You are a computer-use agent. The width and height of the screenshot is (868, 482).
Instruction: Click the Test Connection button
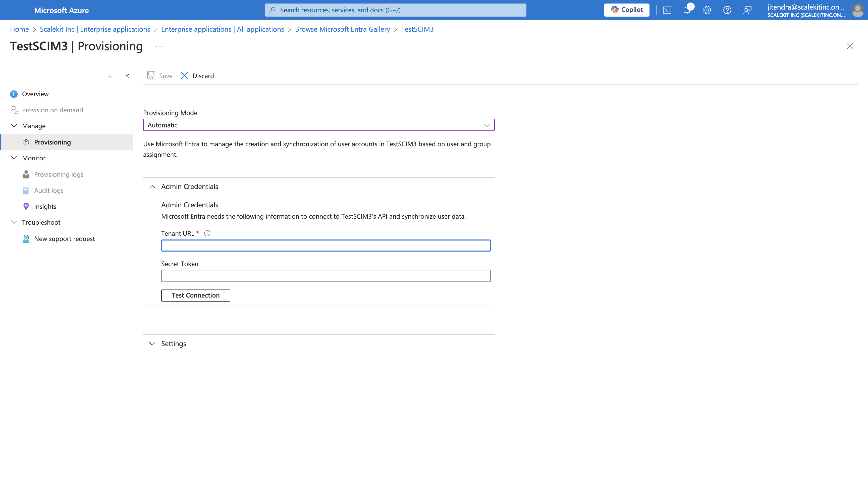195,295
